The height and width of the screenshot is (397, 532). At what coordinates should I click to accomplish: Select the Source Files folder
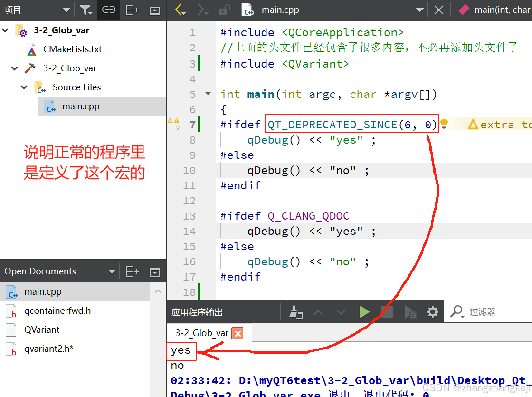click(x=76, y=87)
